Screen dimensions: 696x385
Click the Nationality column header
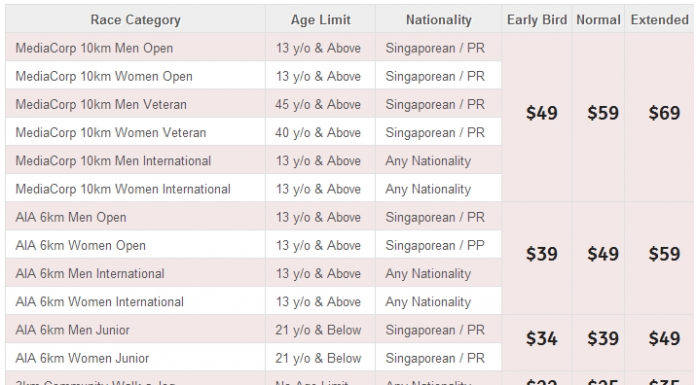pos(439,20)
